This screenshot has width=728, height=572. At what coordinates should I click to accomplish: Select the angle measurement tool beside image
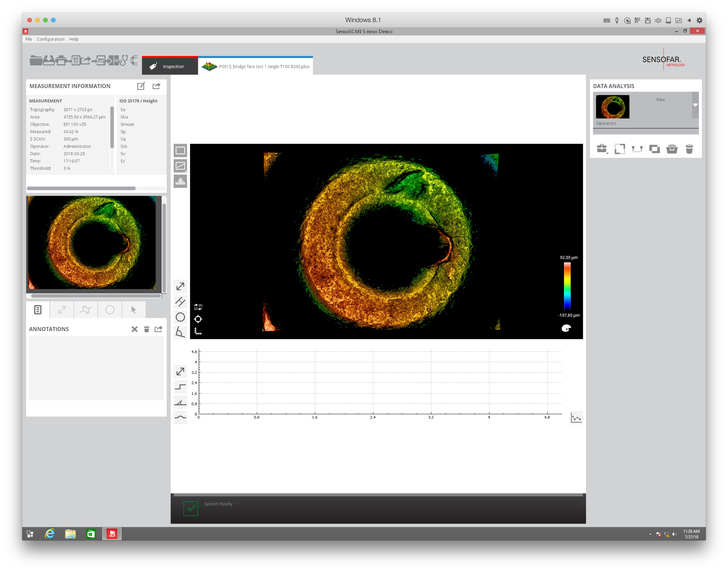(180, 332)
